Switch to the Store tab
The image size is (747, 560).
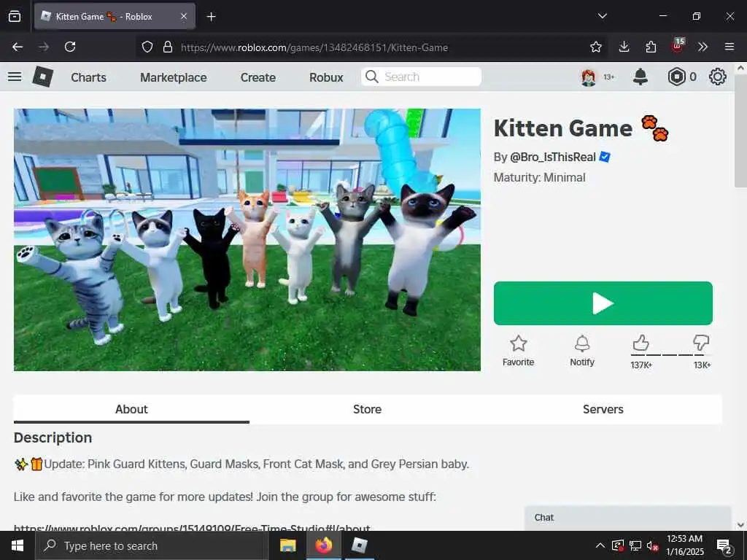tap(368, 409)
